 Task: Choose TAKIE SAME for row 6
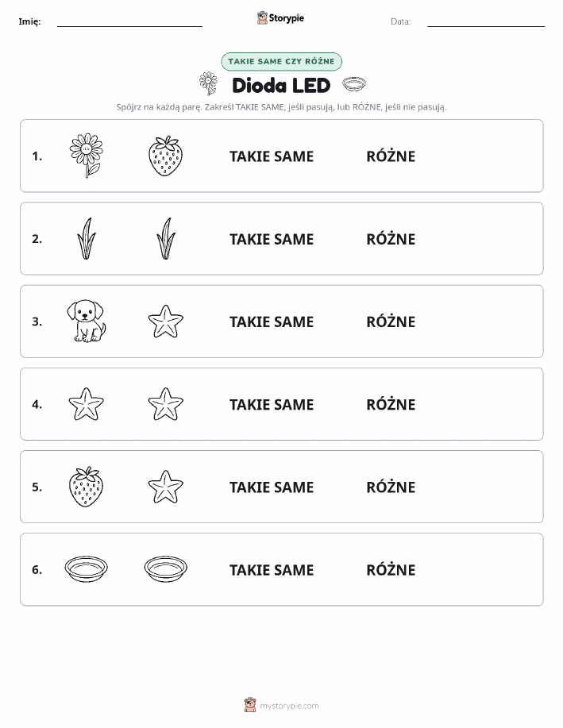tap(272, 570)
